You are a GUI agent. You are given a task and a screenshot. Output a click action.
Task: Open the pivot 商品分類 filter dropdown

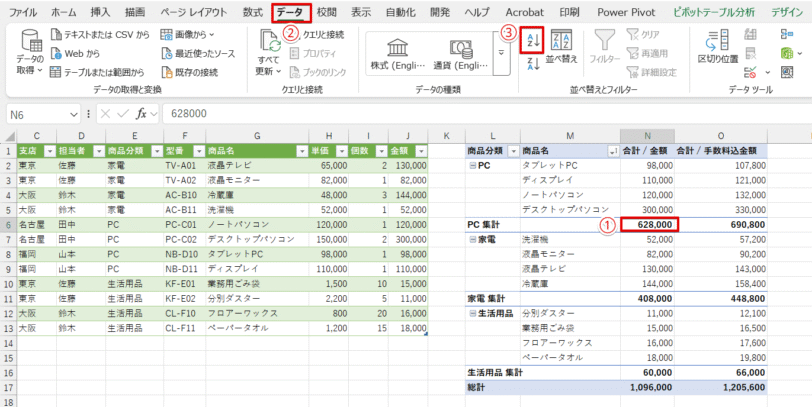coord(513,151)
